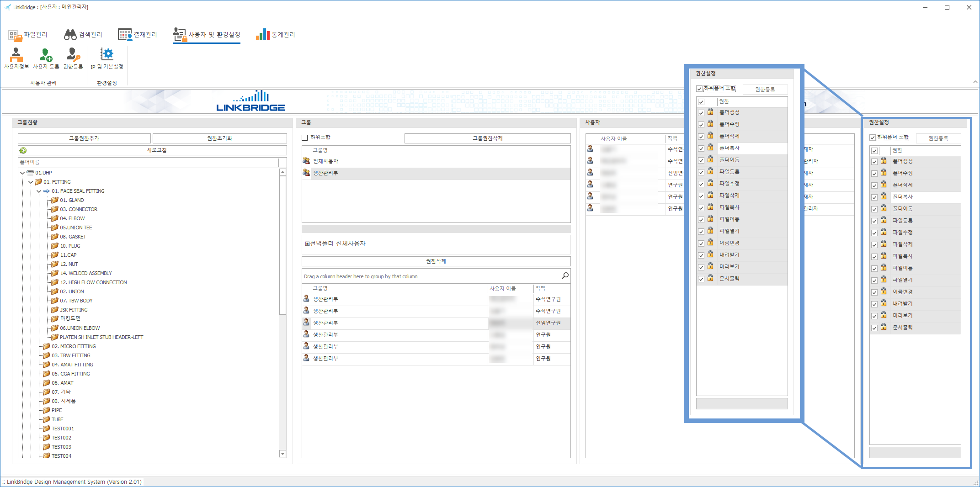
Task: Click the lock icon beside 내려받기 in right panel
Action: pyautogui.click(x=884, y=303)
